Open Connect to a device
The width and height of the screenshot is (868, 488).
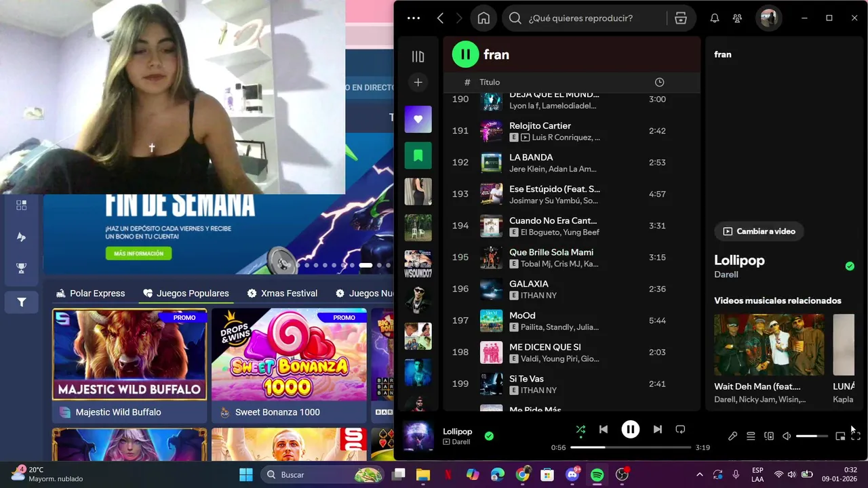pyautogui.click(x=769, y=436)
